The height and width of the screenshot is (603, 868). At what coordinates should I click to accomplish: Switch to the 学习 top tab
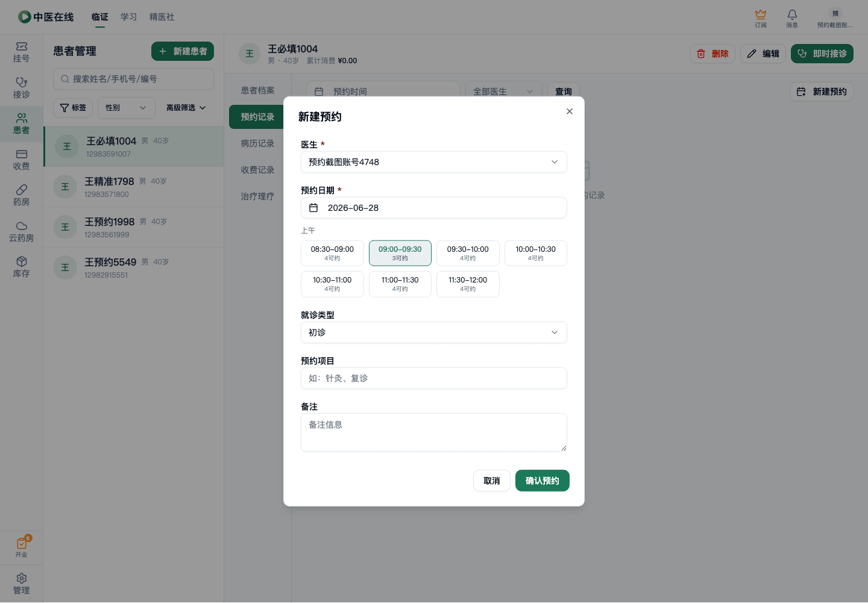(x=129, y=17)
